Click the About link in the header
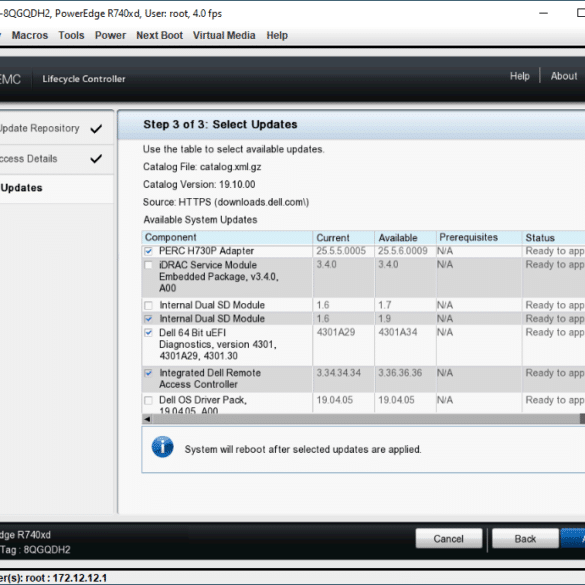This screenshot has height=585, width=585. pos(564,76)
